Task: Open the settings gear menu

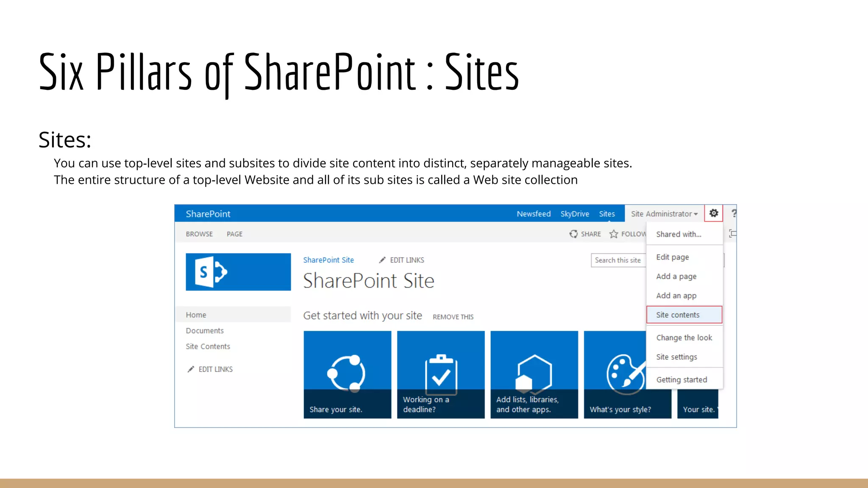Action: point(714,213)
